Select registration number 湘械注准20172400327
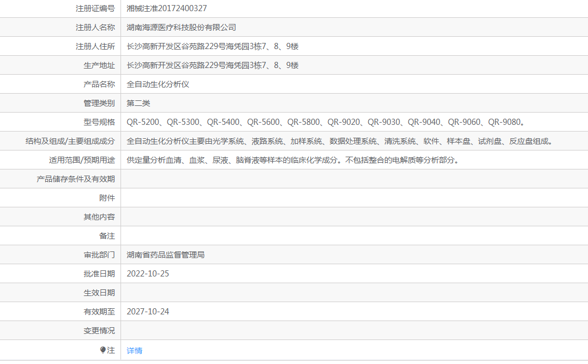Image resolution: width=588 pixels, height=364 pixels. coord(166,8)
